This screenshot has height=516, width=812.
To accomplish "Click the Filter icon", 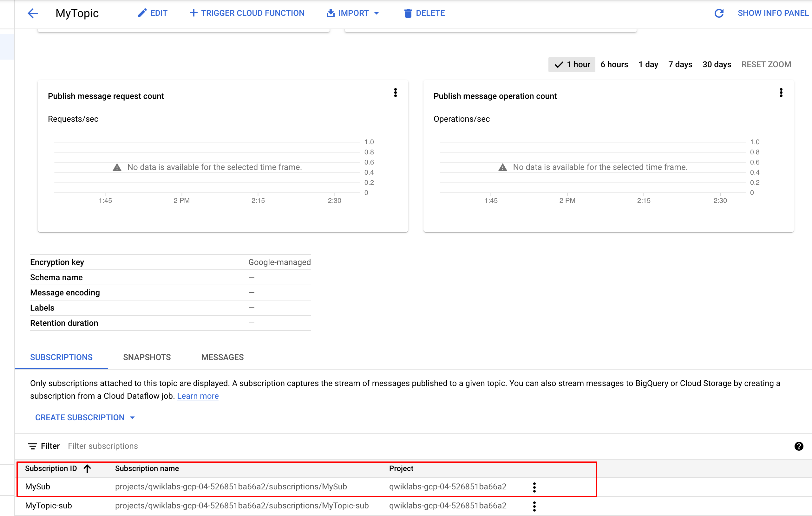I will point(32,446).
